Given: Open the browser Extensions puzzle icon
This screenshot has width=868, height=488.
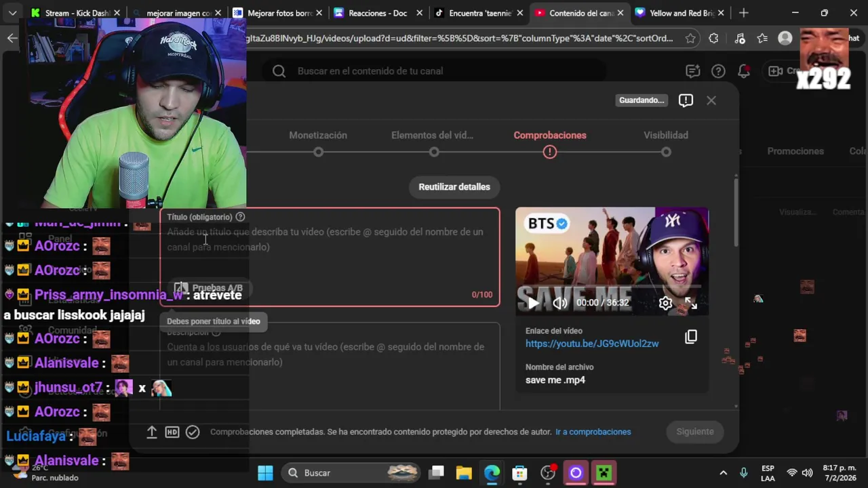Looking at the screenshot, I should click(713, 38).
